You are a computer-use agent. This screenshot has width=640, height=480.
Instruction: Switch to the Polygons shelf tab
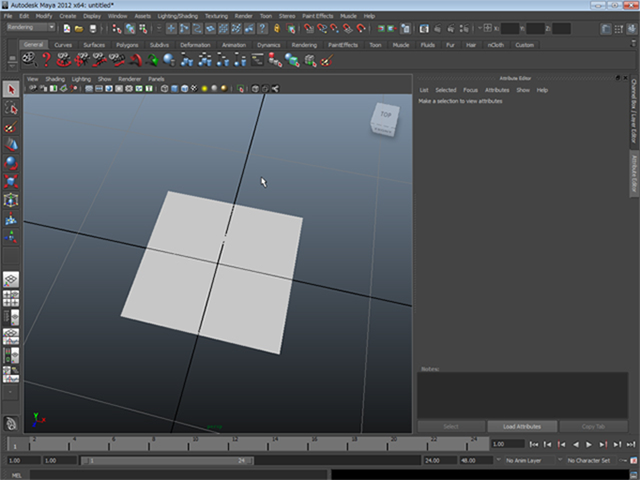[127, 45]
